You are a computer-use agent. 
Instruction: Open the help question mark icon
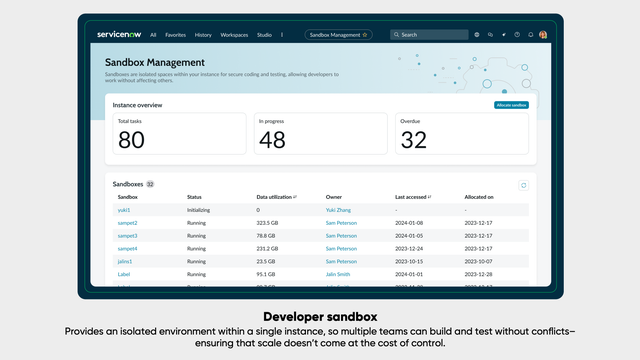[x=517, y=35]
